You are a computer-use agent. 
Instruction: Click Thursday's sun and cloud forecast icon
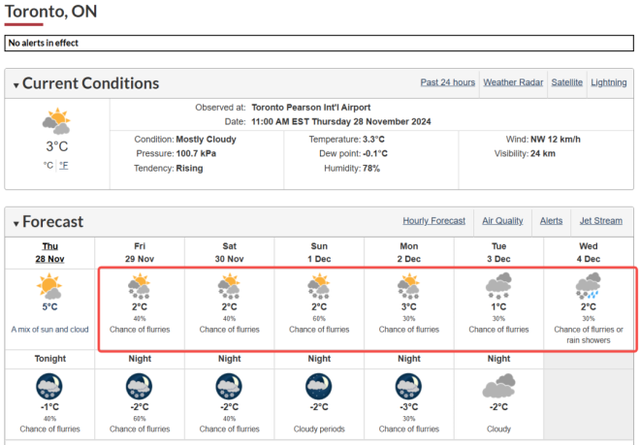click(49, 286)
